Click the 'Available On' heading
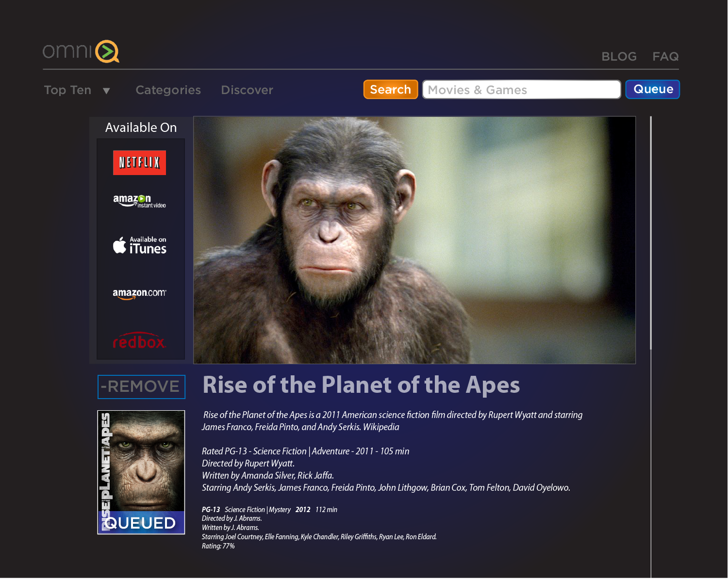The image size is (728, 579). tap(141, 128)
